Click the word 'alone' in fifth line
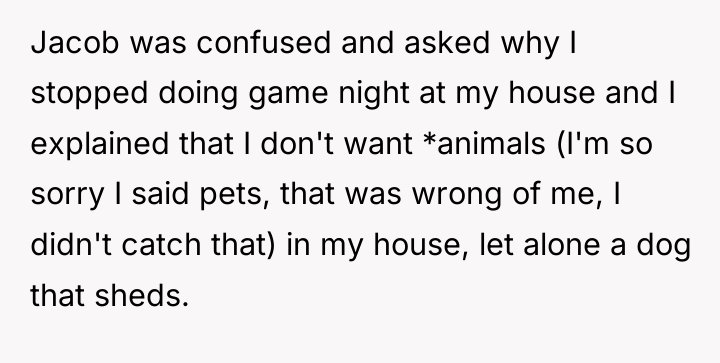The width and height of the screenshot is (720, 363). pyautogui.click(x=561, y=244)
